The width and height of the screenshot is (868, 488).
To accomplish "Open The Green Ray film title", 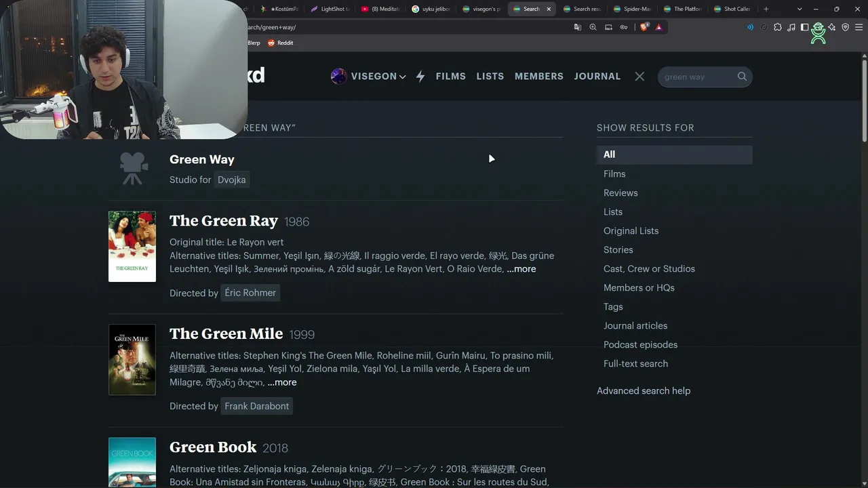I will tap(224, 221).
